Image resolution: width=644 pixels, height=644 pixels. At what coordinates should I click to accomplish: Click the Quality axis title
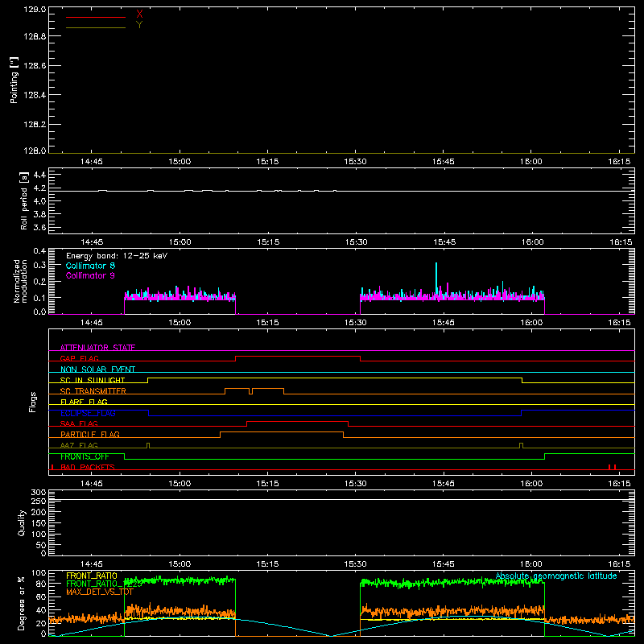(x=22, y=522)
